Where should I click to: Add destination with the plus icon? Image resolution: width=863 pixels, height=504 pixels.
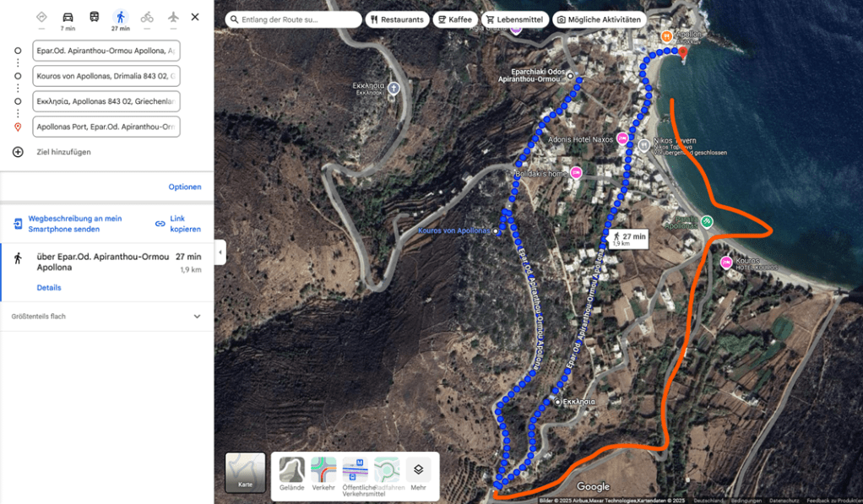18,152
